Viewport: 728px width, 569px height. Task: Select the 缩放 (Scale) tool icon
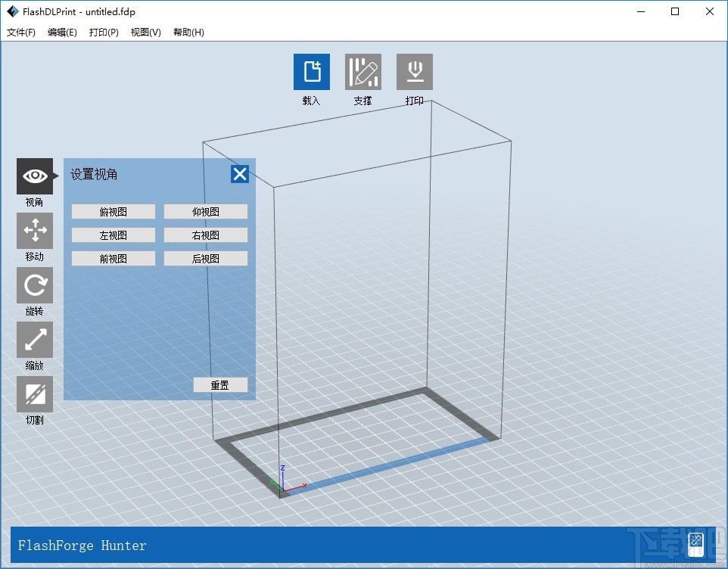pos(35,340)
